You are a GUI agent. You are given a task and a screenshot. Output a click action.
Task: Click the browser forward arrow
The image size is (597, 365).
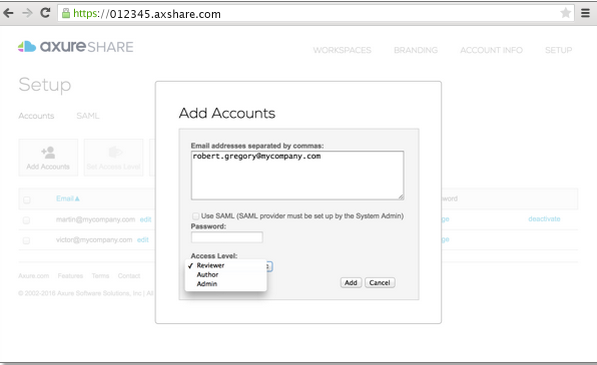(x=27, y=13)
